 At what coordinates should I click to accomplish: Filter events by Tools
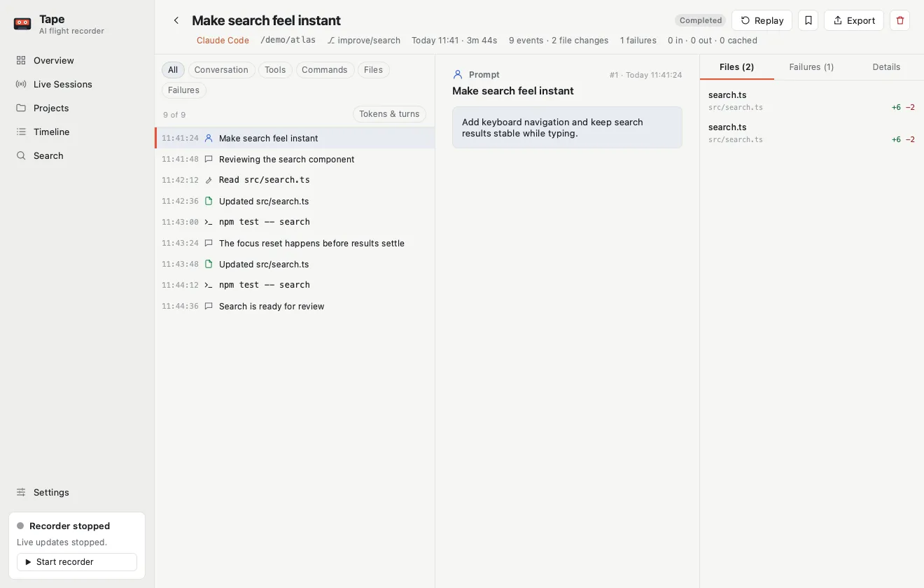coord(275,70)
